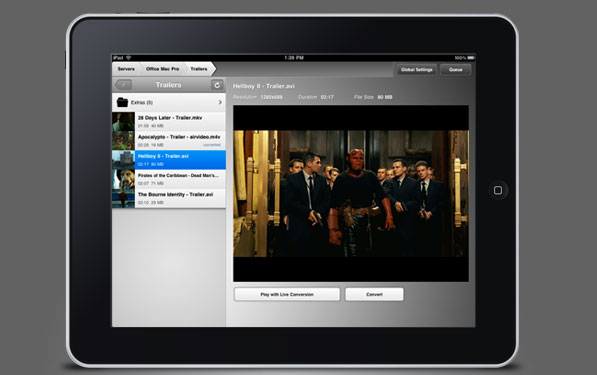Open the Extras folder icon

[x=122, y=102]
